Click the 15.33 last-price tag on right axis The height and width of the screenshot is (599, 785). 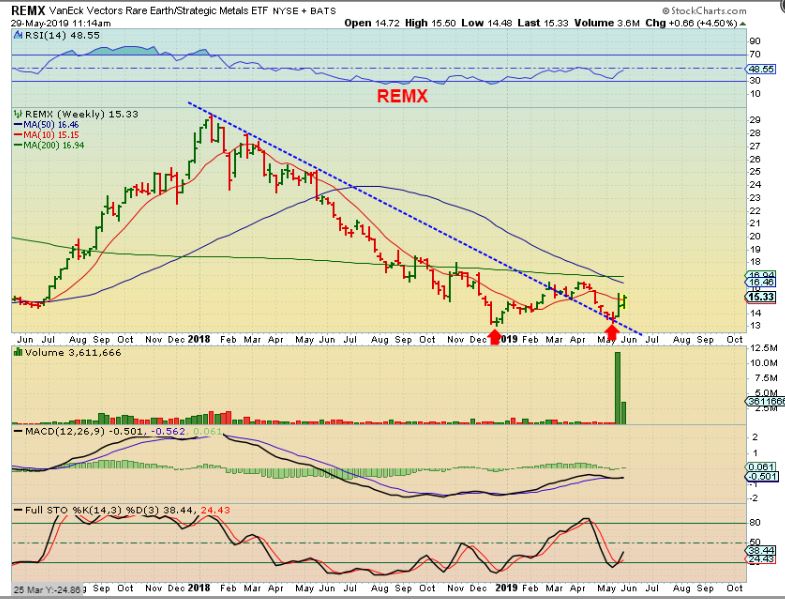click(x=761, y=297)
